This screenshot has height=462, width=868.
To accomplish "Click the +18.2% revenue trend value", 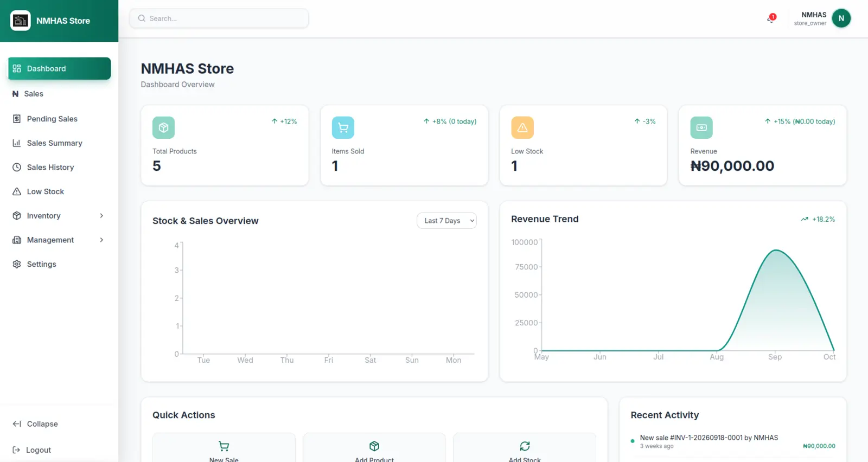I will click(824, 219).
